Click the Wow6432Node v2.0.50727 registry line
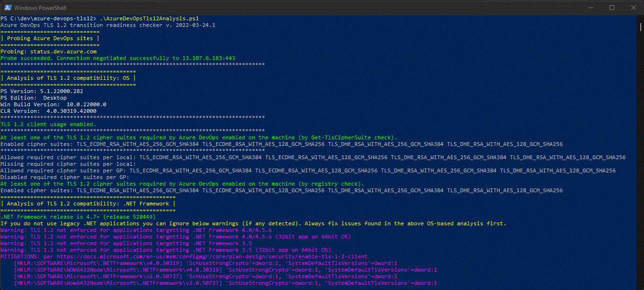The height and width of the screenshot is (290, 644). click(x=225, y=283)
